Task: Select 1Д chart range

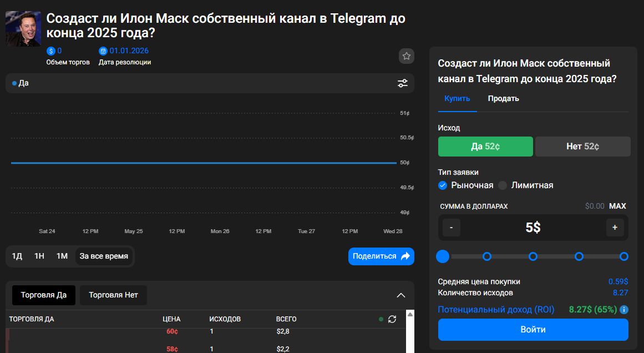Action: pos(17,256)
